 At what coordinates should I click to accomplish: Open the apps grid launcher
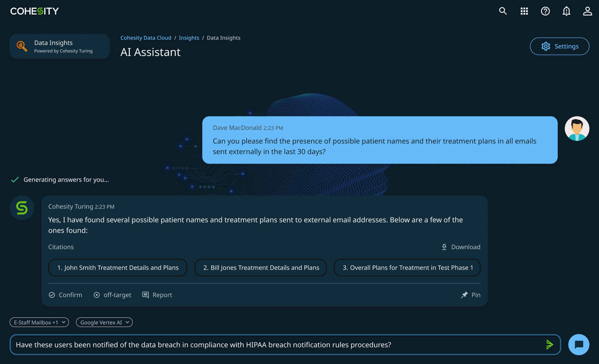pos(524,11)
